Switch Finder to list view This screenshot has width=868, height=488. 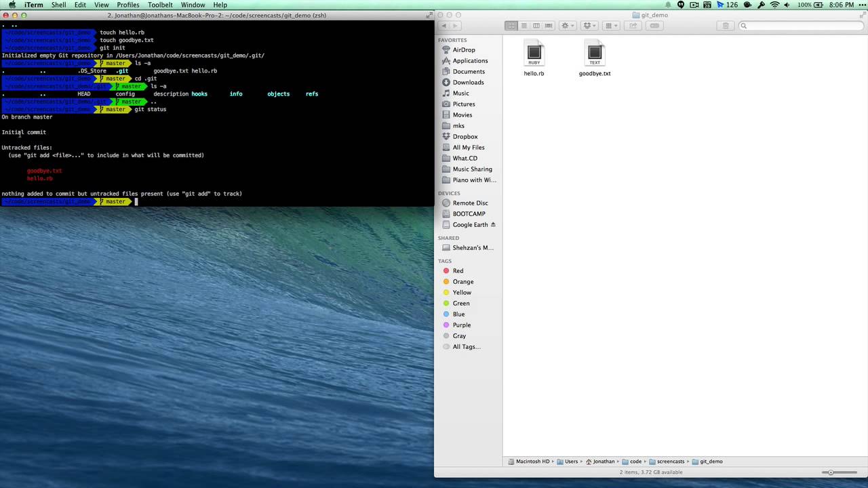point(524,26)
